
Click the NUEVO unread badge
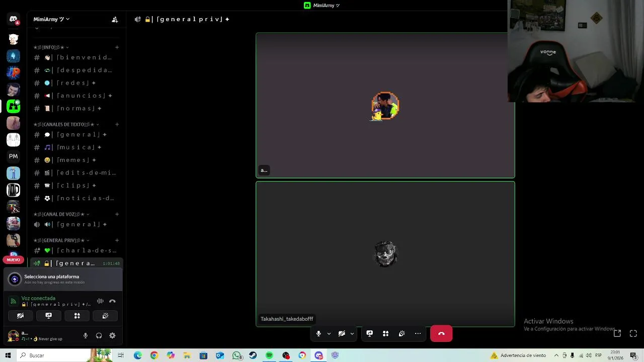(x=13, y=260)
